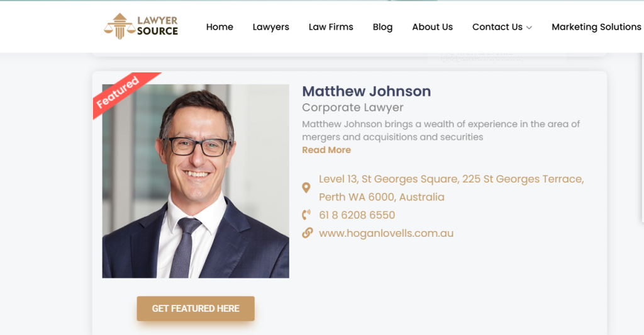Click the phone handset icon
Screen dimensions: 644x335
[x=306, y=215]
